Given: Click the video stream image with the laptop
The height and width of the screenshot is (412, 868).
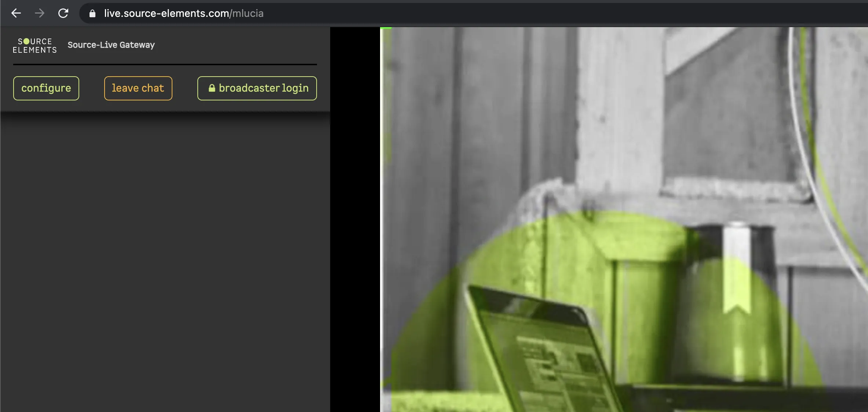Looking at the screenshot, I should click(x=624, y=220).
